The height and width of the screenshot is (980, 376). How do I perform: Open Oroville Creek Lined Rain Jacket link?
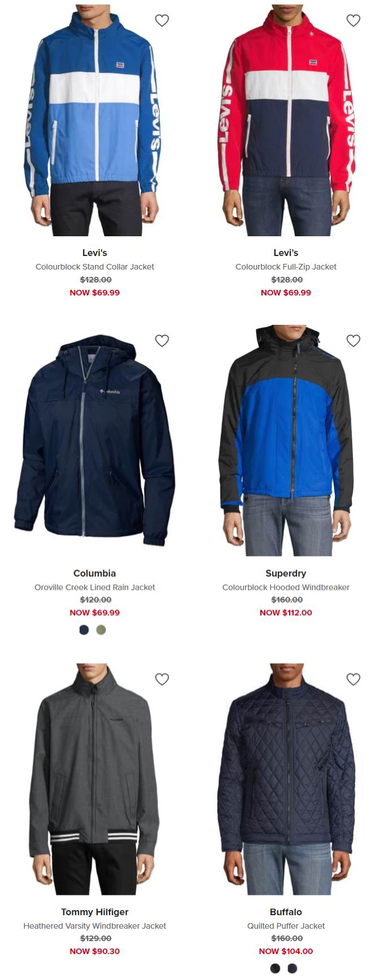point(94,587)
